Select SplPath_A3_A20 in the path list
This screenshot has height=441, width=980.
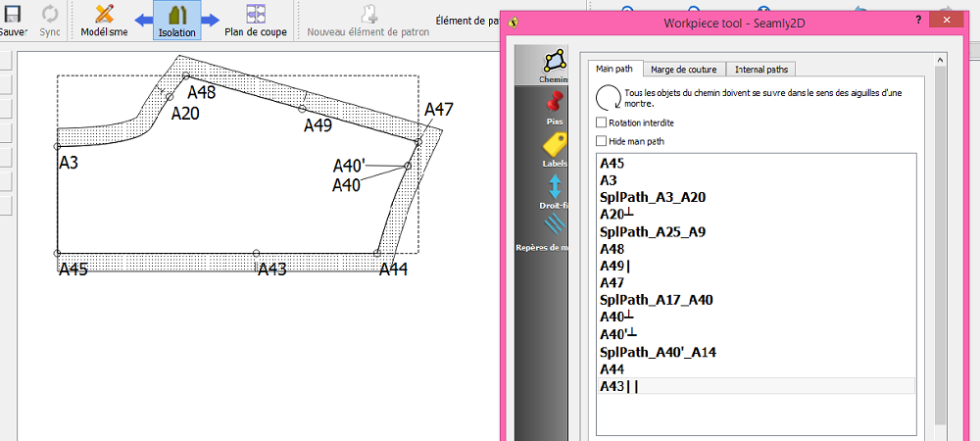[653, 197]
